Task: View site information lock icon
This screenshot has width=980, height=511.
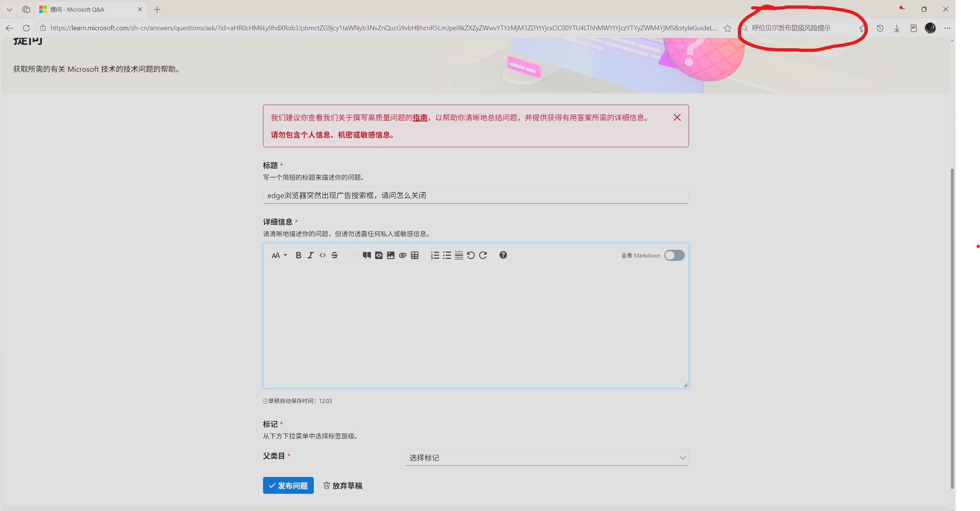Action: pyautogui.click(x=43, y=28)
